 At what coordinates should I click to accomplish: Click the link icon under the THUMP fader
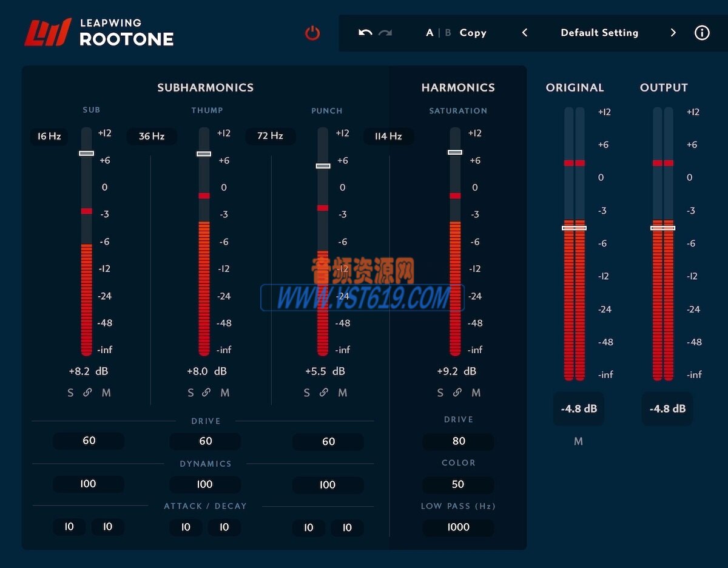tap(207, 393)
